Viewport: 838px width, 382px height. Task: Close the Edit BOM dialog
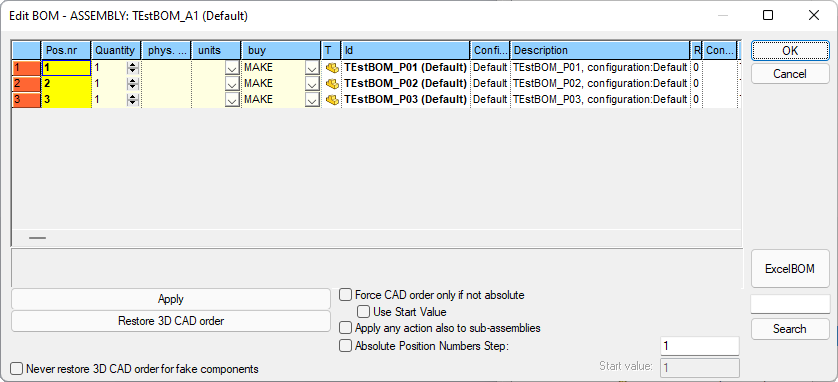point(814,15)
